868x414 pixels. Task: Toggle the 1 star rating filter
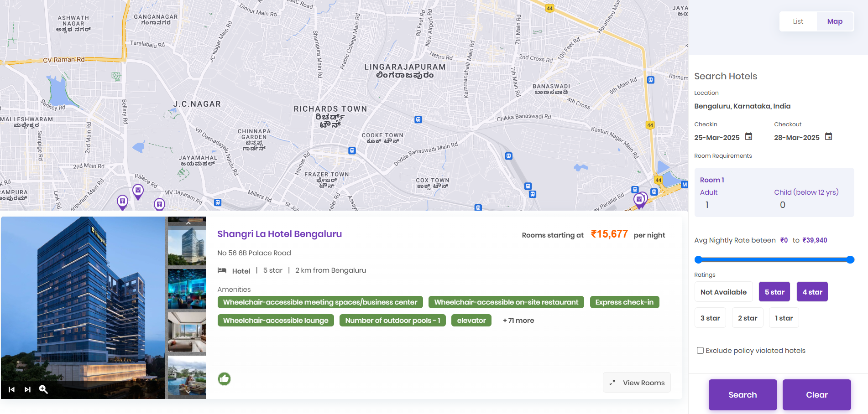(x=784, y=318)
